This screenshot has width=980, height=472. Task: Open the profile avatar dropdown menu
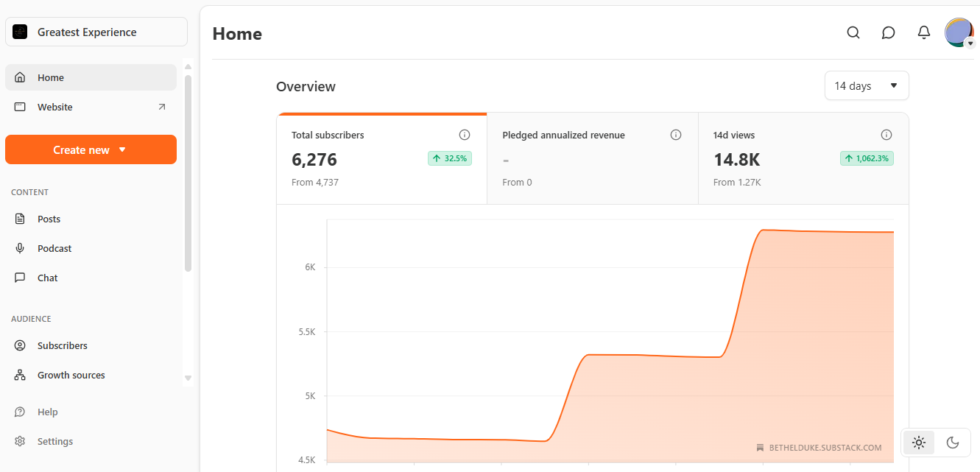[959, 32]
